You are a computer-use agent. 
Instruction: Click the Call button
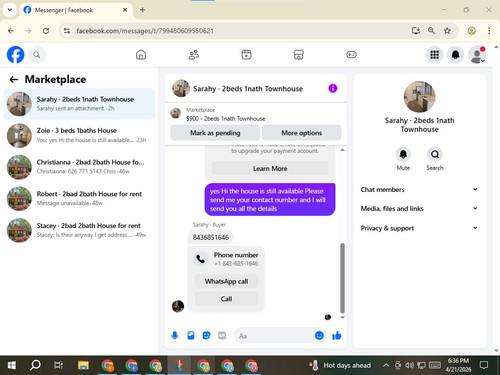(x=226, y=299)
